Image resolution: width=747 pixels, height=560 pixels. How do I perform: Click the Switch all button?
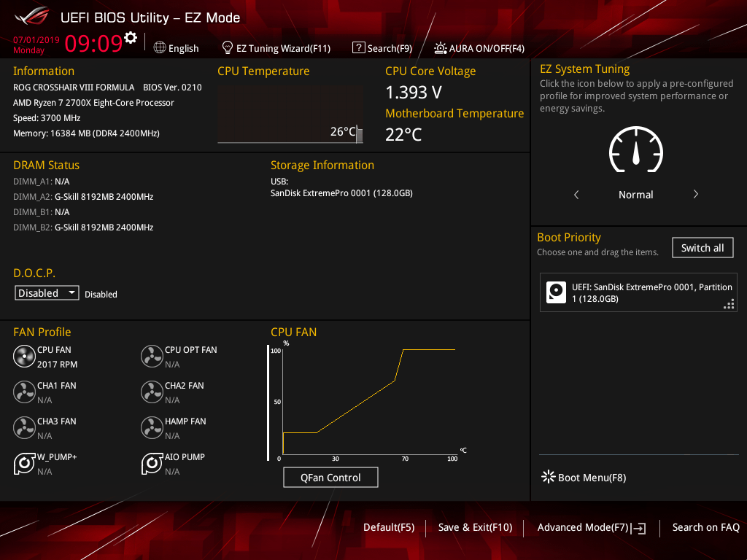703,248
